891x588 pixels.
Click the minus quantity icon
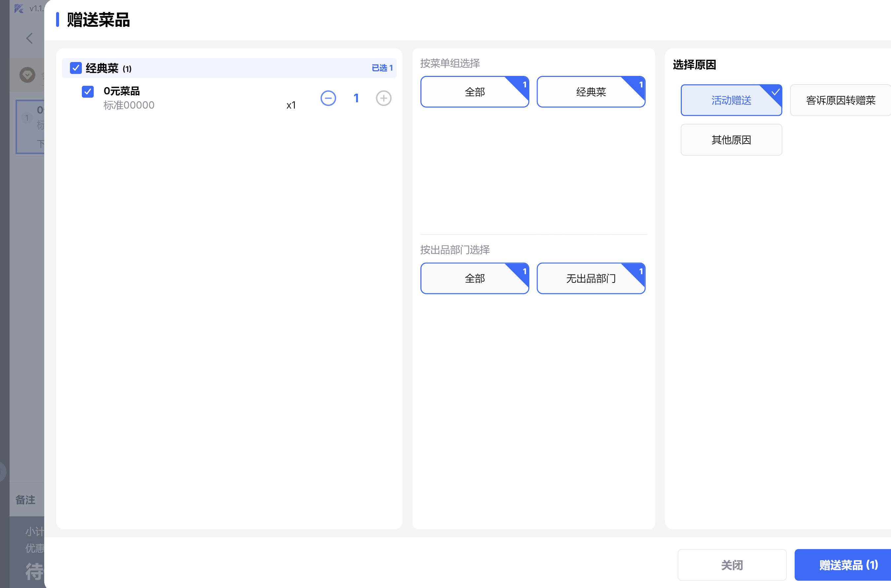point(328,98)
